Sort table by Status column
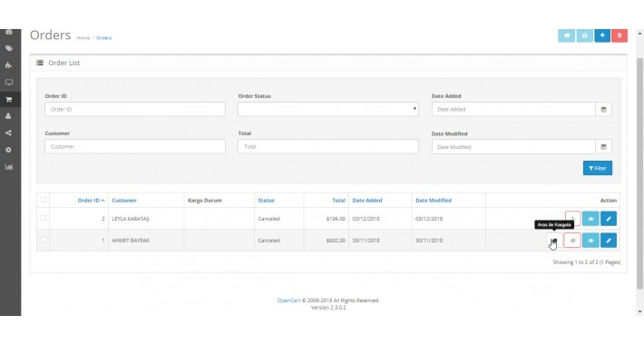 click(266, 201)
